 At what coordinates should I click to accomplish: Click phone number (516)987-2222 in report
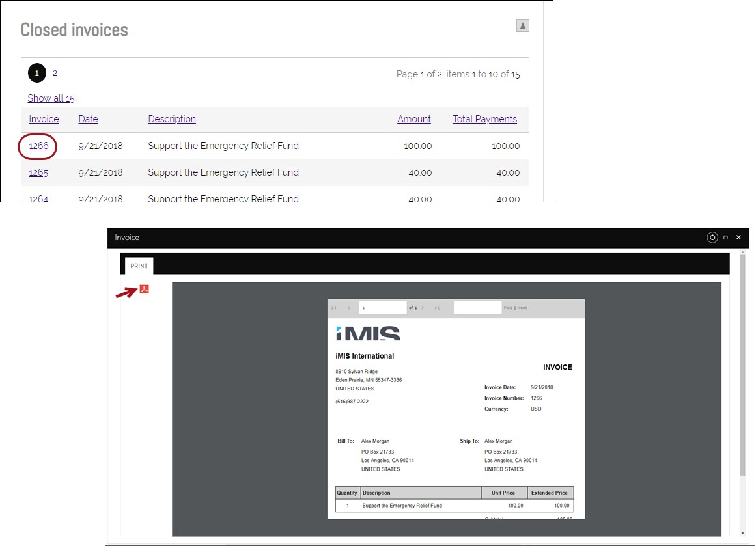[x=352, y=402]
